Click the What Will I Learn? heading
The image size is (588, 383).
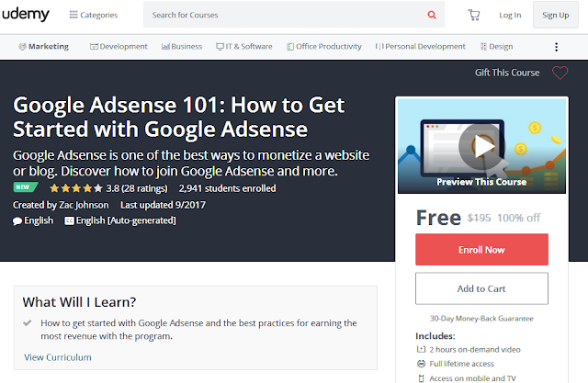[79, 302]
